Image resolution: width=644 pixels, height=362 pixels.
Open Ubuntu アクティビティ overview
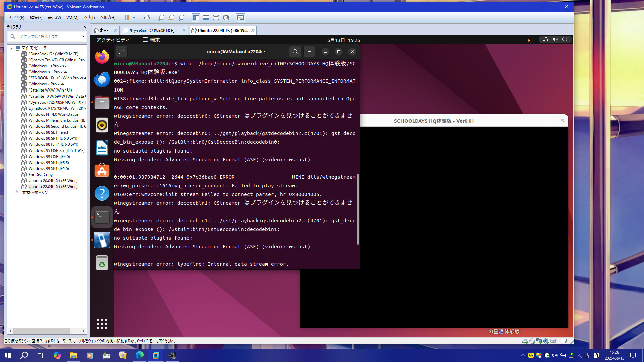point(113,40)
